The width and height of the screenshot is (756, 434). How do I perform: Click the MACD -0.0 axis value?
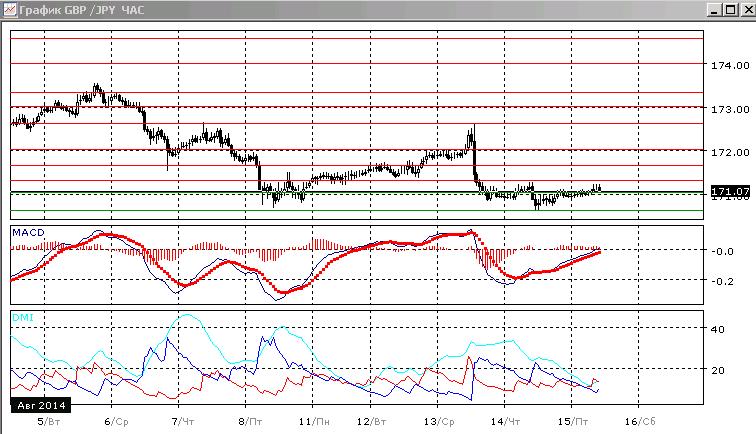pyautogui.click(x=722, y=251)
